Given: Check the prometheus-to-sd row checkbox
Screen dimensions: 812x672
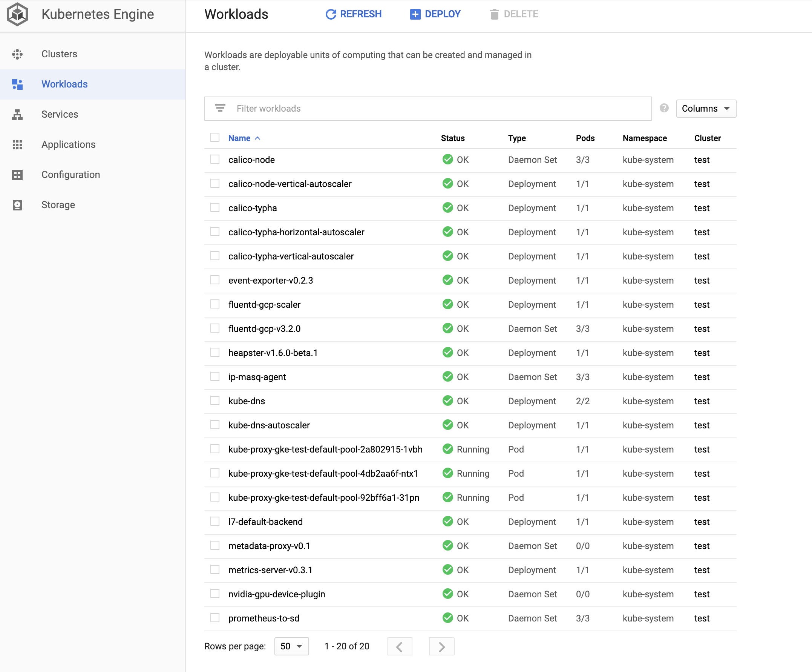Looking at the screenshot, I should tap(215, 618).
